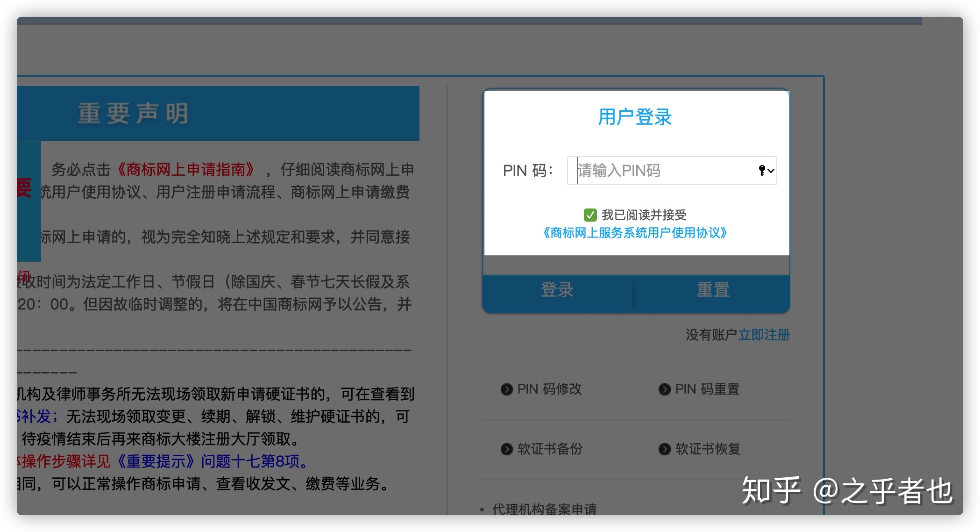Uncheck the 我已阅读并接受 agreement checkbox
Image resolution: width=980 pixels, height=532 pixels.
(x=590, y=215)
